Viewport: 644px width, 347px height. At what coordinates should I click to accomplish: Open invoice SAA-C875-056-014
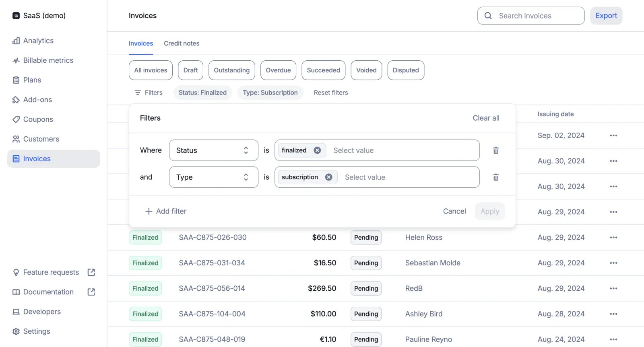(x=212, y=288)
